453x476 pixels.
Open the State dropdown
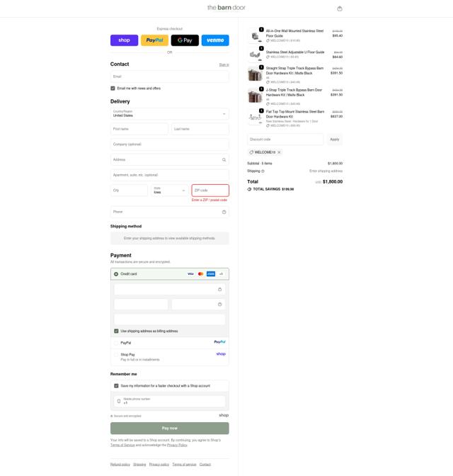coord(170,191)
